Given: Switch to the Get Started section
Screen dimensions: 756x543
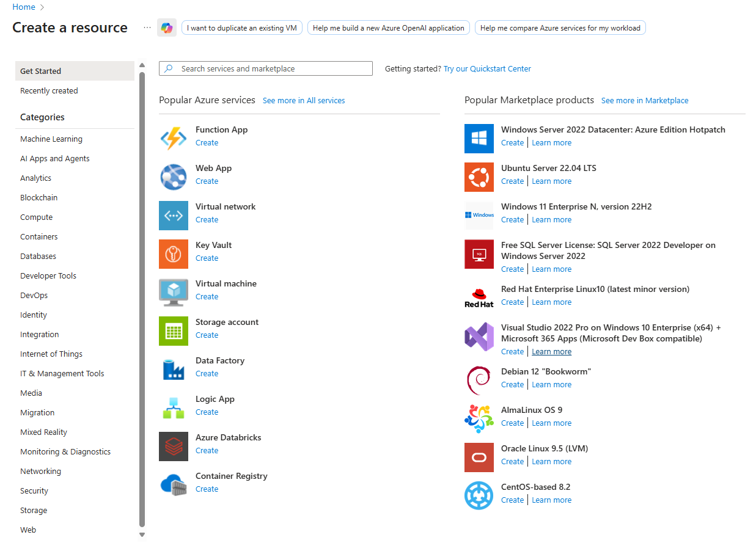Looking at the screenshot, I should pyautogui.click(x=40, y=71).
